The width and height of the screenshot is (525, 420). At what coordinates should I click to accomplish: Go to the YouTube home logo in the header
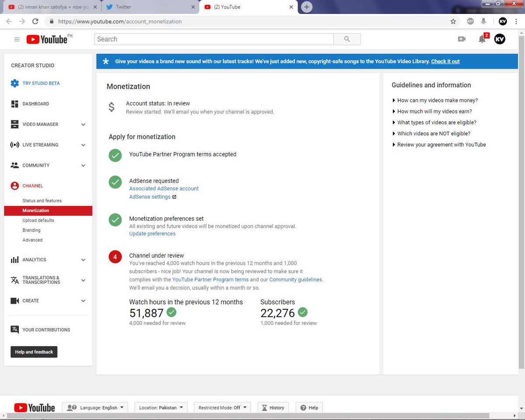47,39
